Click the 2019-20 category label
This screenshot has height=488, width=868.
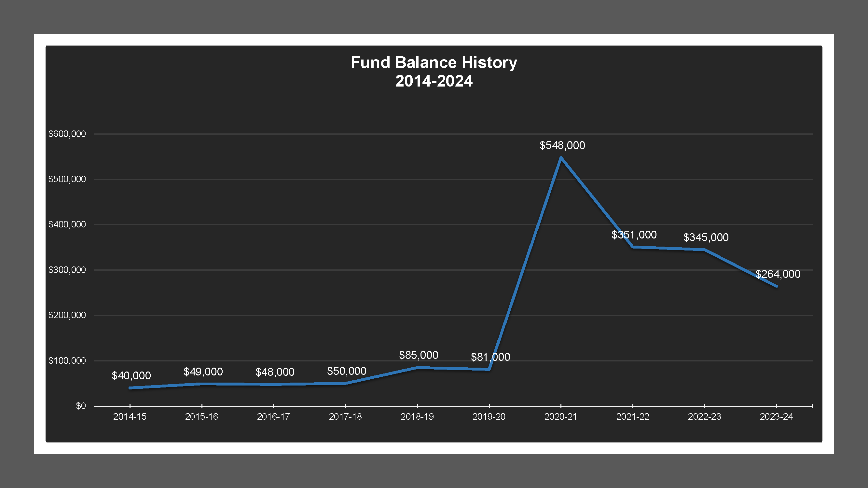489,417
